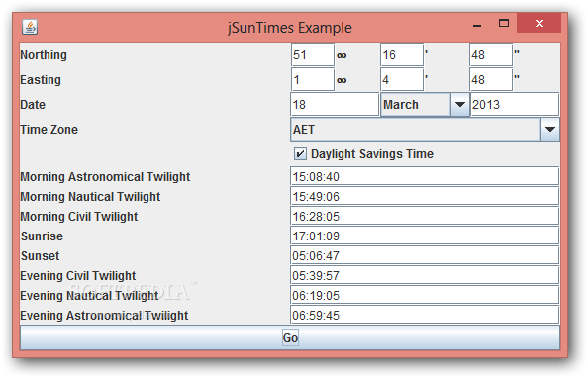Select the Evening Astronomical Twilight value 06:59:45
Image resolution: width=588 pixels, height=378 pixels.
(425, 315)
